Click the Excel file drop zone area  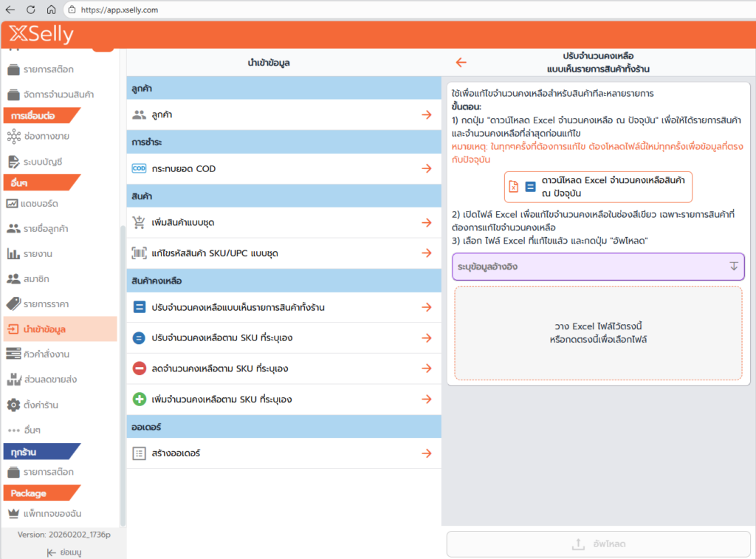(598, 333)
